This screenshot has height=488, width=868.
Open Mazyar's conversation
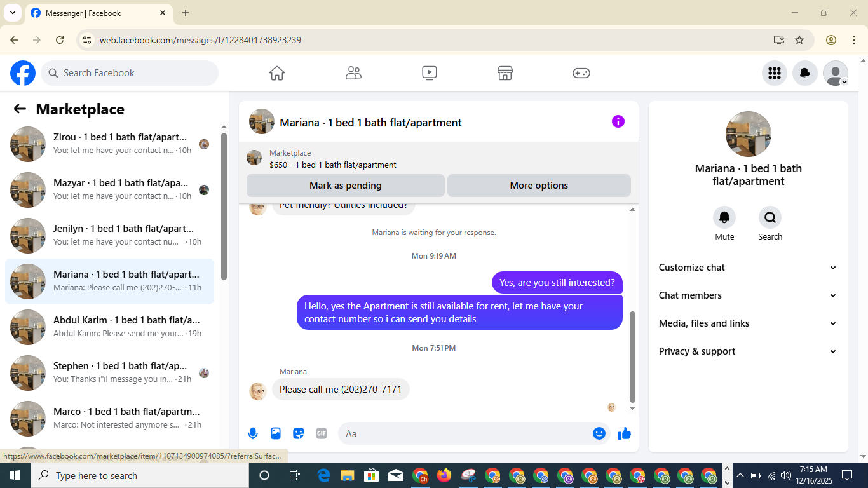click(109, 190)
